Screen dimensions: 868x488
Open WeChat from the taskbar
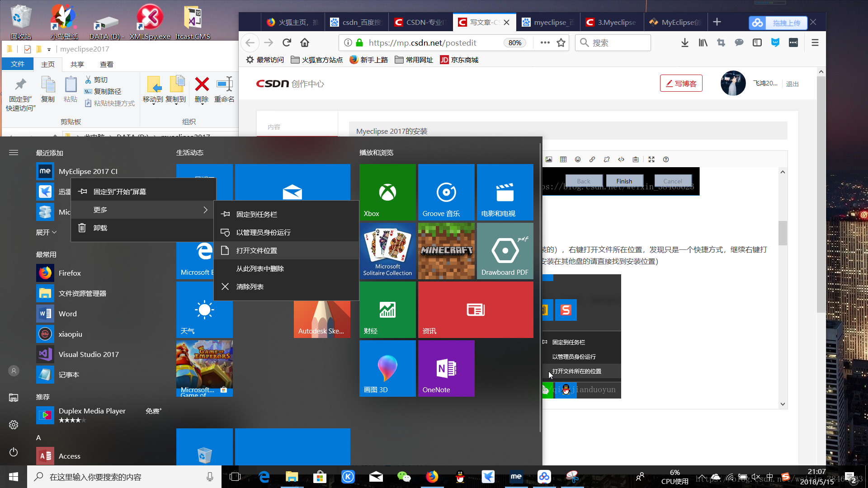tap(404, 477)
